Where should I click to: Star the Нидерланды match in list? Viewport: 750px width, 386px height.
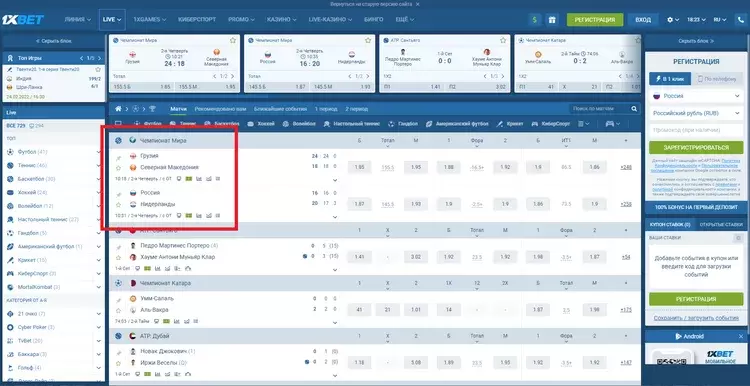point(118,205)
